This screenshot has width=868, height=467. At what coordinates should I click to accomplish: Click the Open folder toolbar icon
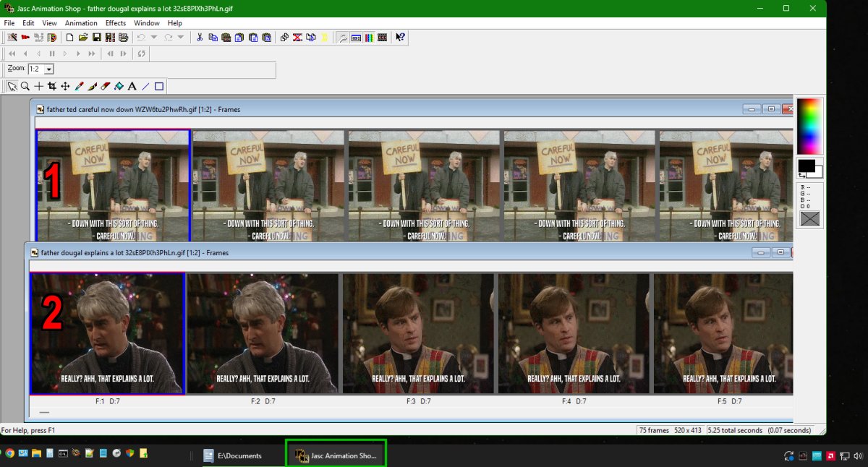pyautogui.click(x=83, y=37)
